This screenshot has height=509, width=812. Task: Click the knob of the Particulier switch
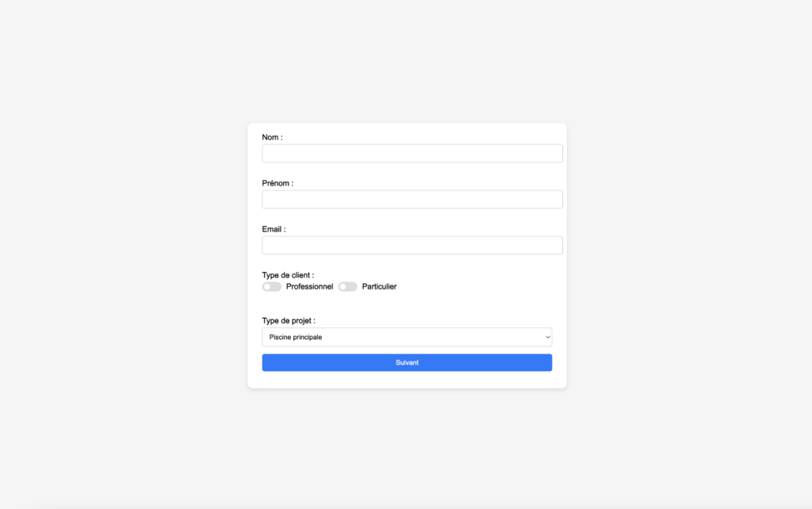(343, 287)
